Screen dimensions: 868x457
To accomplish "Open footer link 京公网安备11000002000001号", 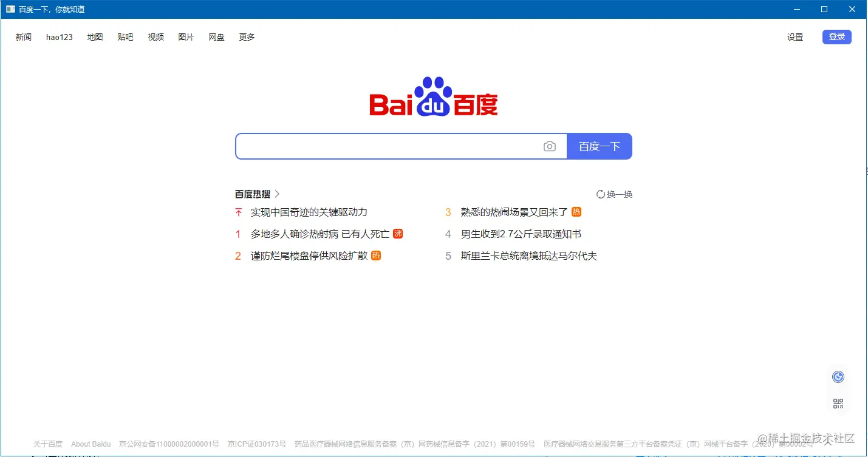I will tap(169, 444).
